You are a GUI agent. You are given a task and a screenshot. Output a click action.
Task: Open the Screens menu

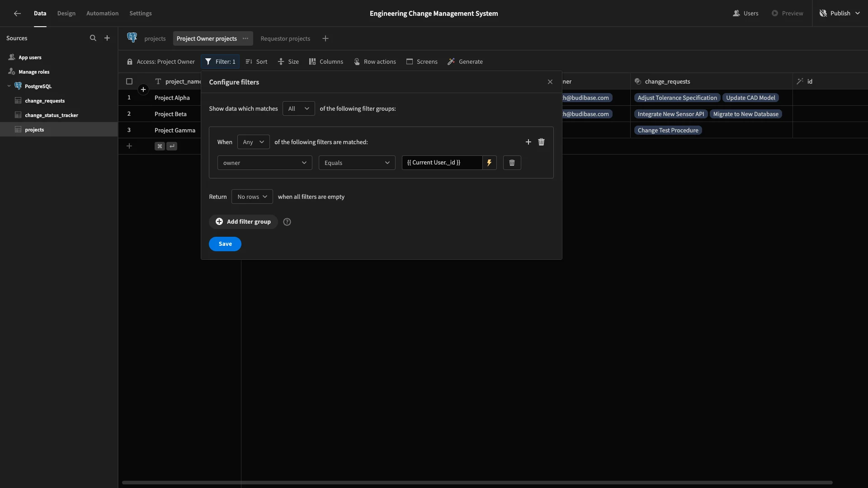coord(422,62)
